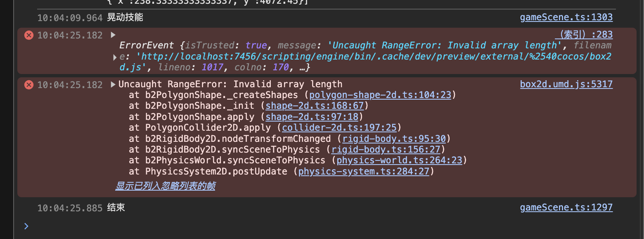This screenshot has height=239, width=644.
Task: Open rigid-body.ts:95:30 stack frame link
Action: (394, 139)
